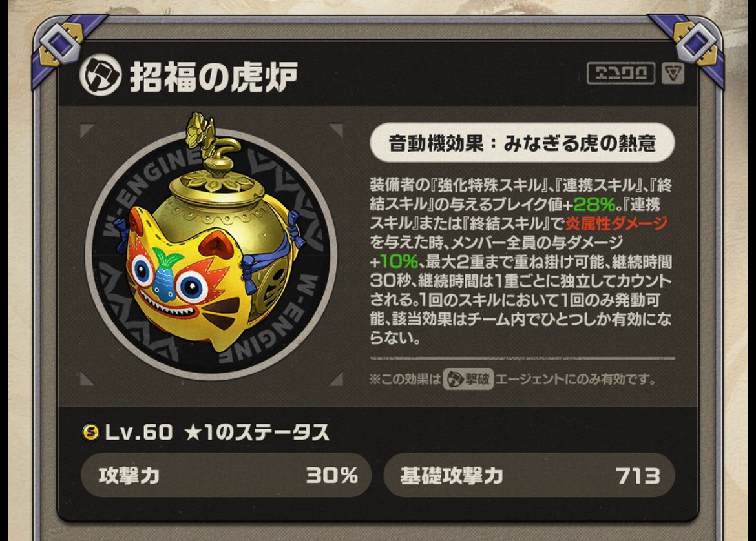Click the green 28% value in description

tap(594, 204)
